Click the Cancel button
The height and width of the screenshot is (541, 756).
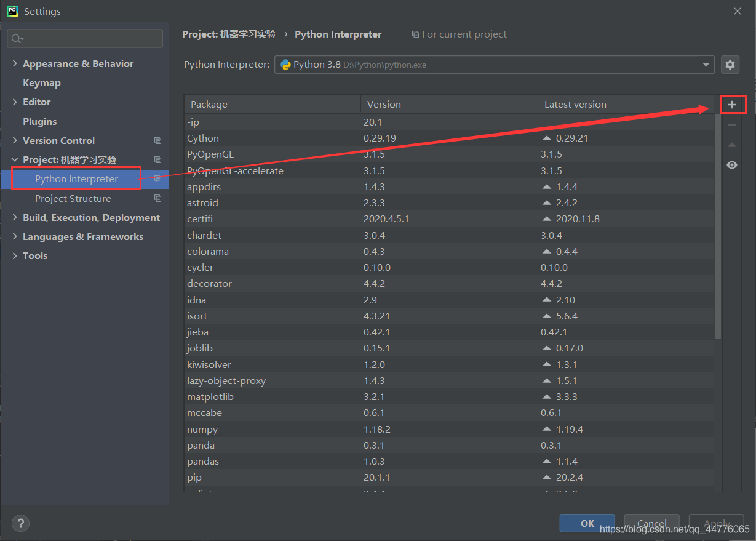coord(651,523)
